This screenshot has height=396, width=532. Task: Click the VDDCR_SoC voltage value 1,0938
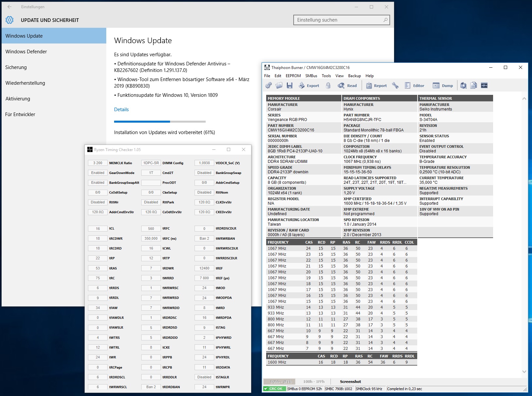pyautogui.click(x=204, y=163)
